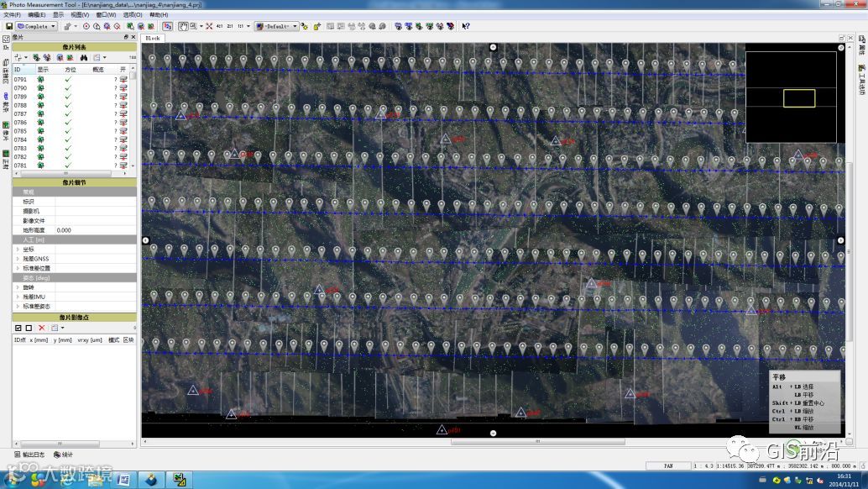The height and width of the screenshot is (489, 868).
Task: Toggle the orientation checkmark for image 0785
Action: [x=68, y=131]
